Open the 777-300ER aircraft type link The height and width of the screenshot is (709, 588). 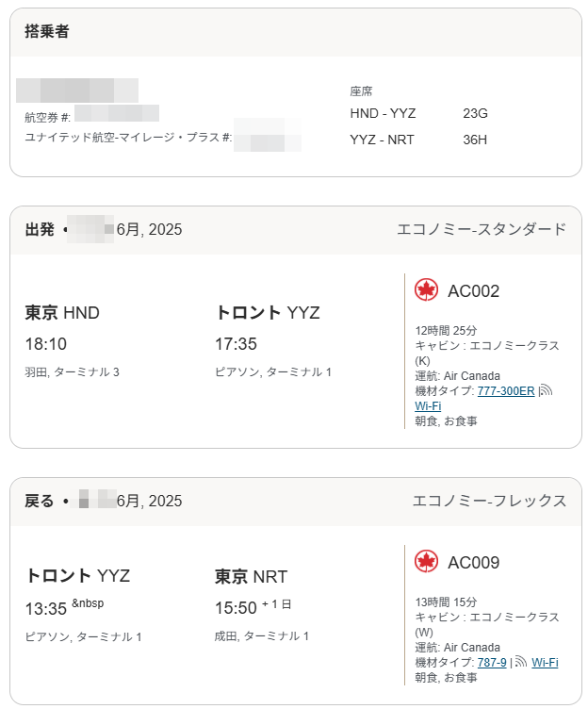506,390
